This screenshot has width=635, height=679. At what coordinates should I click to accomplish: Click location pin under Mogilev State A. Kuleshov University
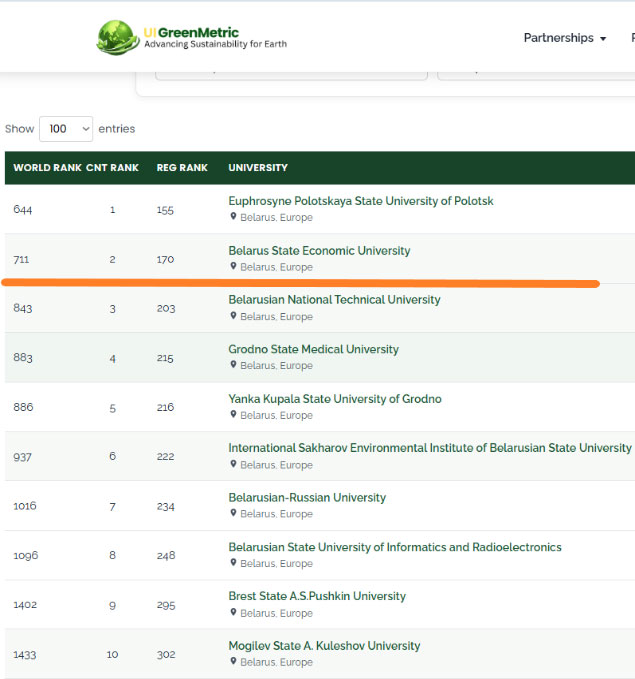coord(233,661)
